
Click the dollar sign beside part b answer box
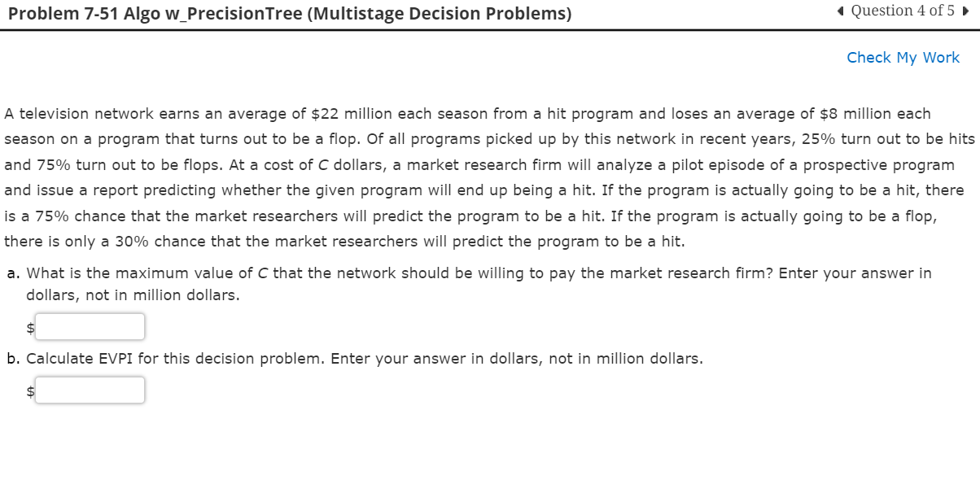tap(29, 390)
